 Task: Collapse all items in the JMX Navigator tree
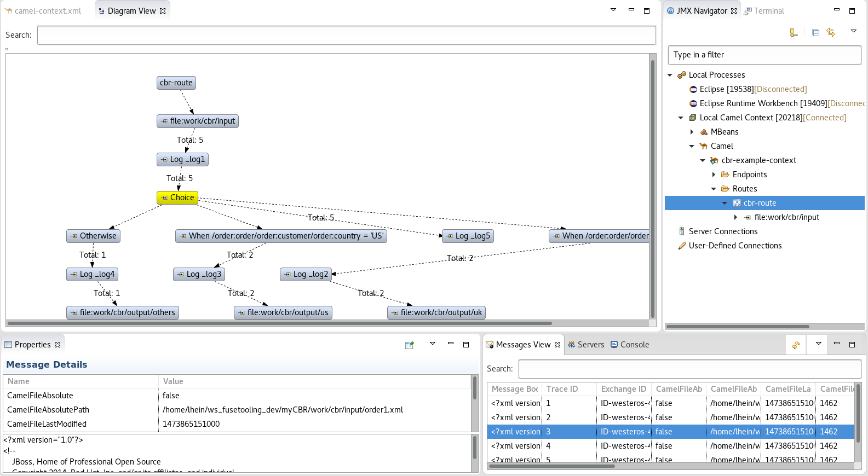coord(815,33)
